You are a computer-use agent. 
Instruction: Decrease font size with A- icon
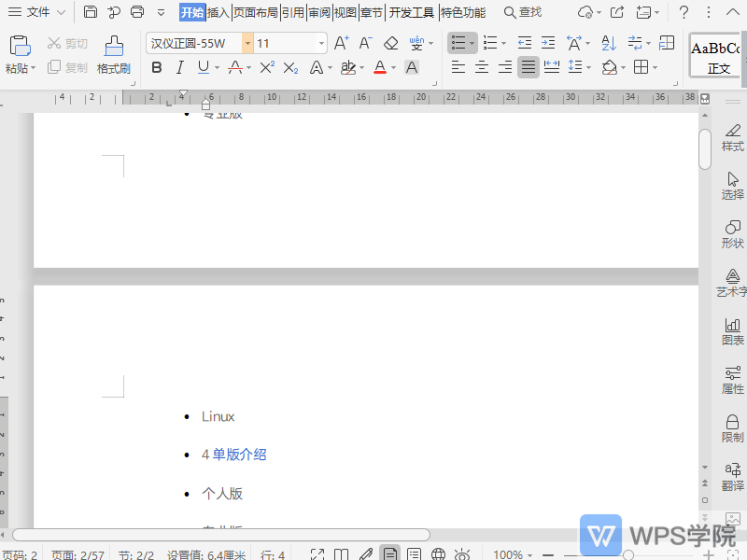click(x=365, y=43)
